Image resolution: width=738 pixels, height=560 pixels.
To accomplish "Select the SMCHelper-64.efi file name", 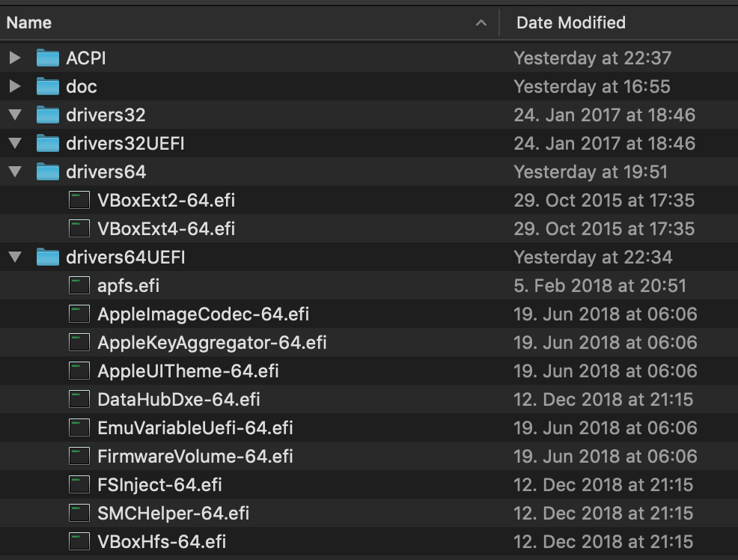I will click(173, 513).
